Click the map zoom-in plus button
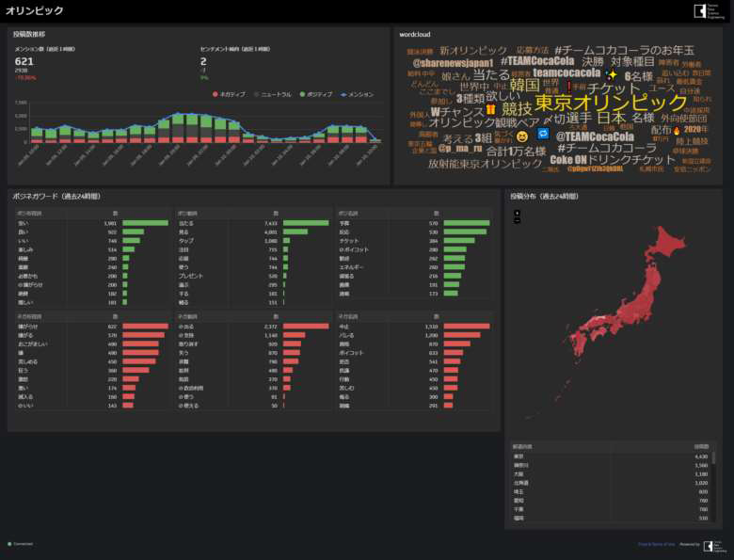Viewport: 734px width, 560px height. [x=517, y=213]
